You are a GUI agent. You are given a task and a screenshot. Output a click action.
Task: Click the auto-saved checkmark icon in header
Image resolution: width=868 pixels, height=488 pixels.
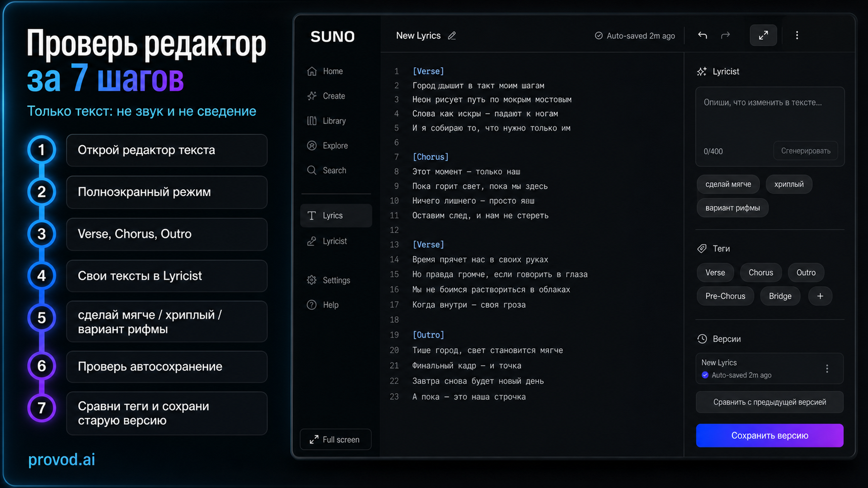coord(599,36)
